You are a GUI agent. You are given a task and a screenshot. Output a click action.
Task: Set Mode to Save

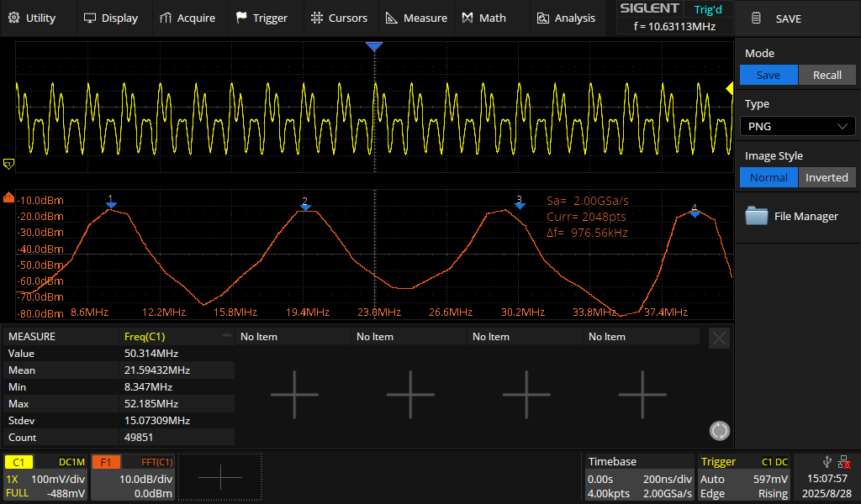coord(768,76)
